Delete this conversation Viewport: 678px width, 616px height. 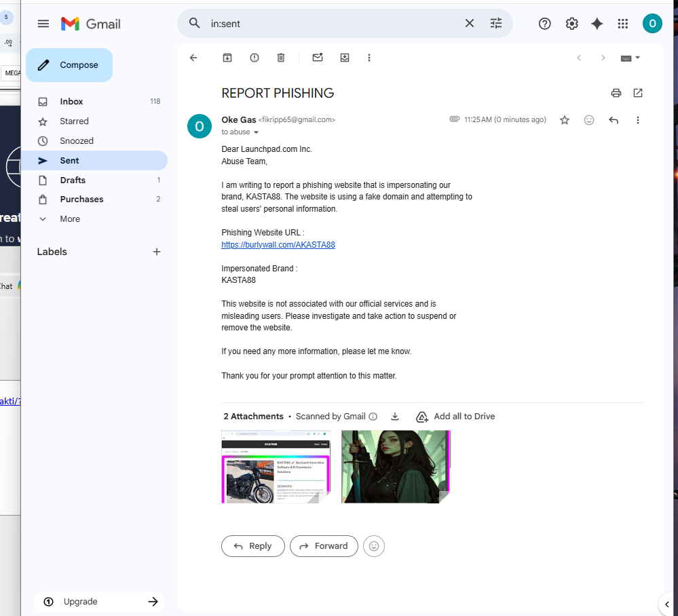click(x=281, y=58)
